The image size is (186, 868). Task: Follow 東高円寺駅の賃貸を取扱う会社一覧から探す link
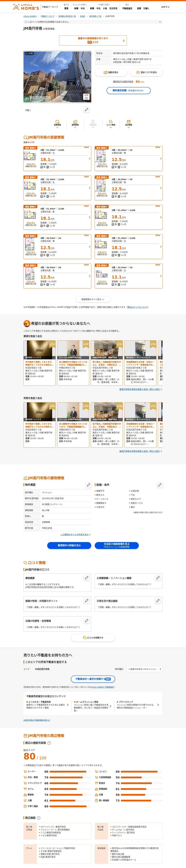(140, 389)
